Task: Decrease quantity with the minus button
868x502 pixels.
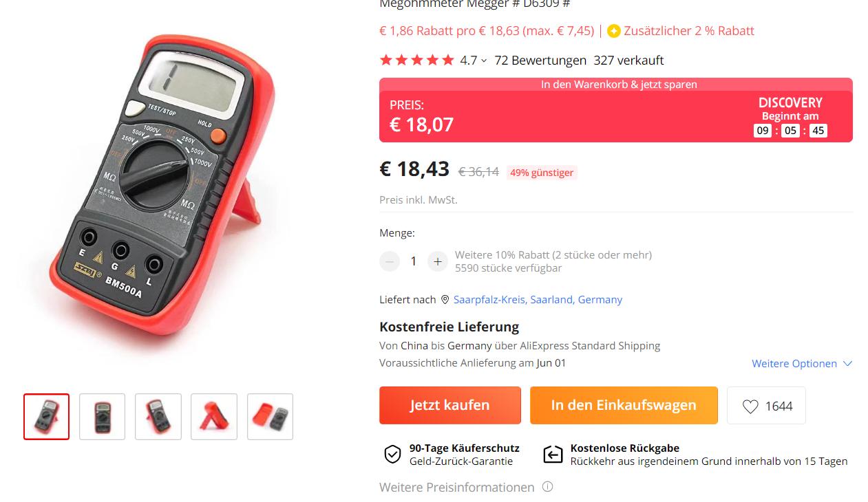Action: point(390,261)
